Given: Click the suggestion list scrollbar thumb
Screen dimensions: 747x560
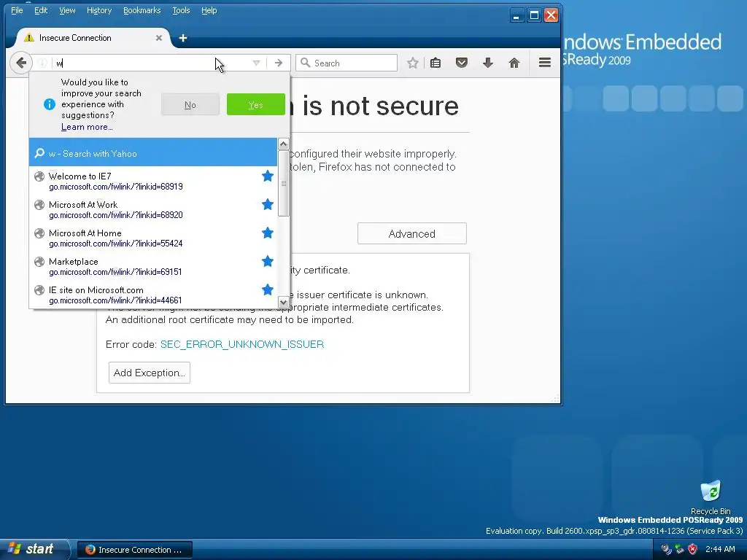Looking at the screenshot, I should [284, 183].
